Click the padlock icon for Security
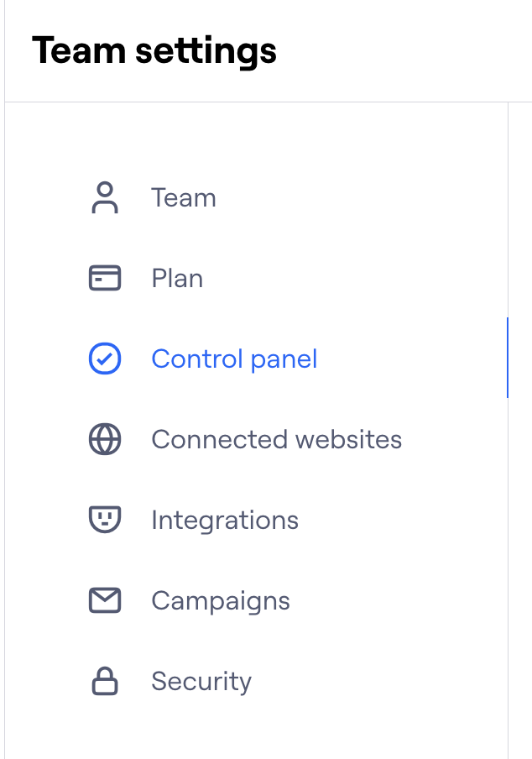Screen dimensions: 532x759 click(x=105, y=681)
